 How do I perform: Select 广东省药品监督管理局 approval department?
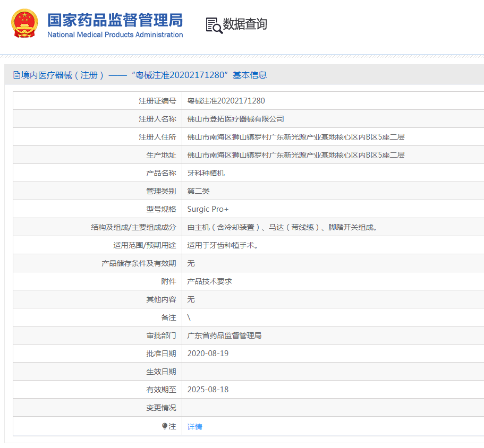point(224,335)
